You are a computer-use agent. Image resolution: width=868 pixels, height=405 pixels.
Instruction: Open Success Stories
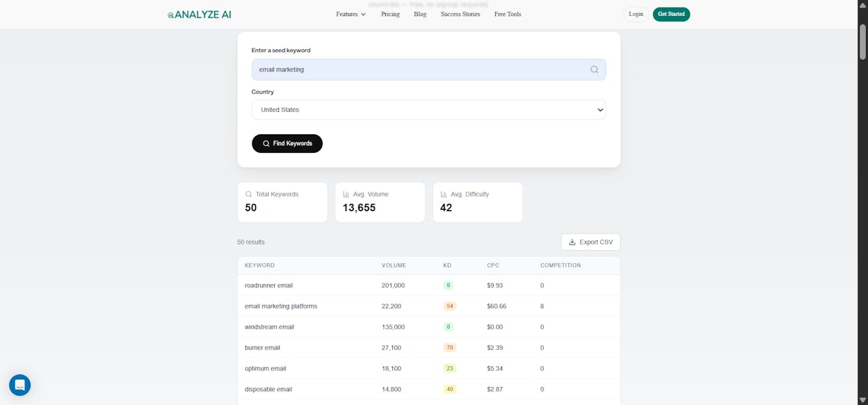pos(460,14)
